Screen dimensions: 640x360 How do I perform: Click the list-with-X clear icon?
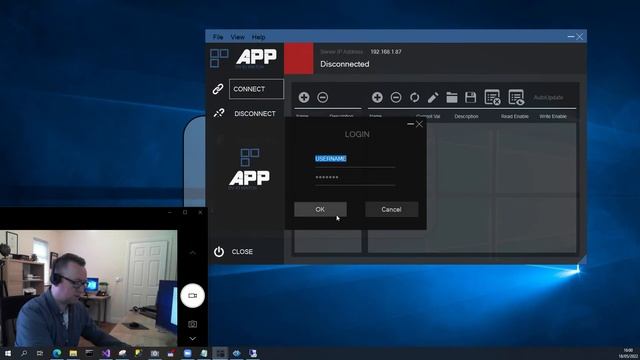click(492, 98)
